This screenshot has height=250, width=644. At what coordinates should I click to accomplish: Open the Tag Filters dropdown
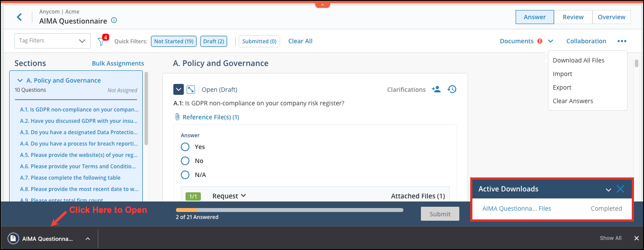click(x=52, y=41)
